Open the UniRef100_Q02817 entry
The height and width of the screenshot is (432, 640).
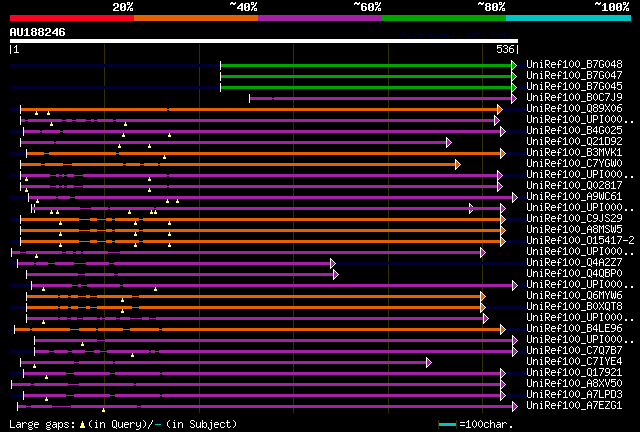pos(574,186)
